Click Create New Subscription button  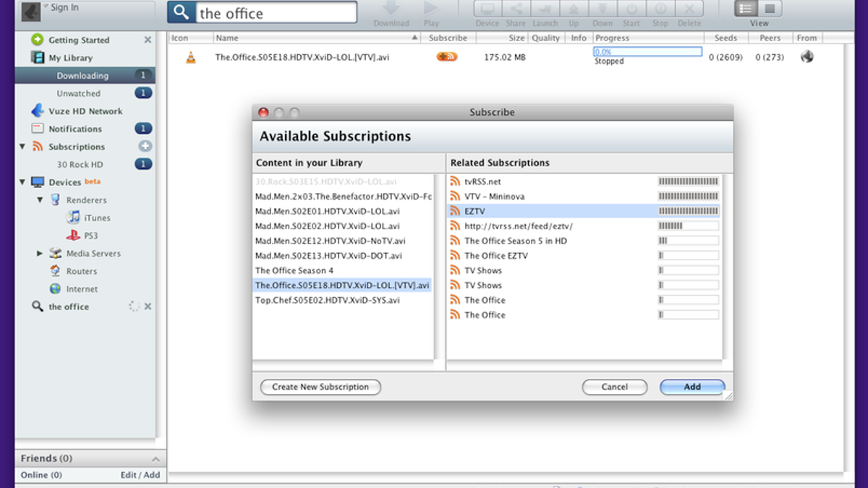pyautogui.click(x=320, y=388)
